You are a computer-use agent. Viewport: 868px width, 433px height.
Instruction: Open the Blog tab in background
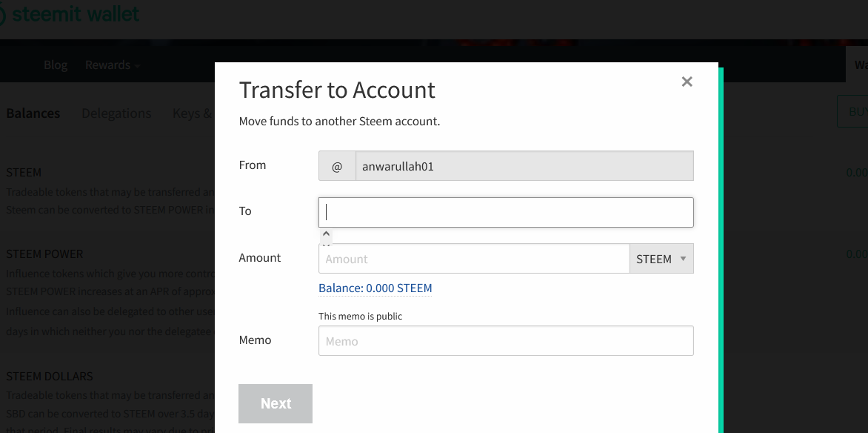(x=56, y=65)
